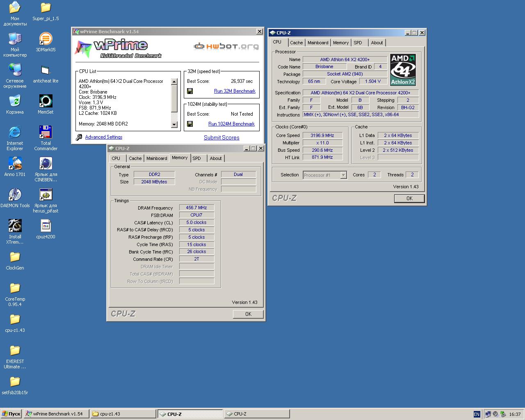Close the wPrime Benchmark window

[259, 32]
